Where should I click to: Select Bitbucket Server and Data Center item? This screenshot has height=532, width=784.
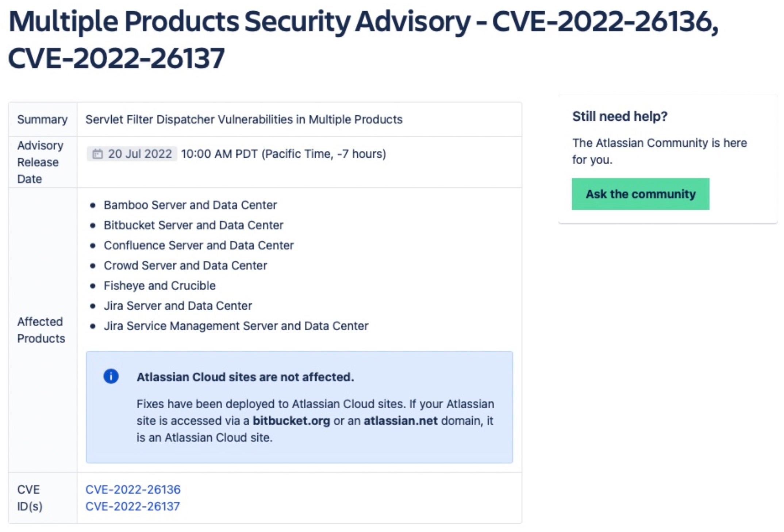[193, 225]
